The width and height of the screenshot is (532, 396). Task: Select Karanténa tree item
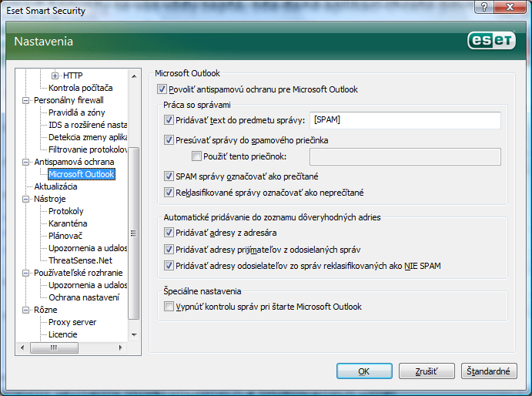[68, 223]
